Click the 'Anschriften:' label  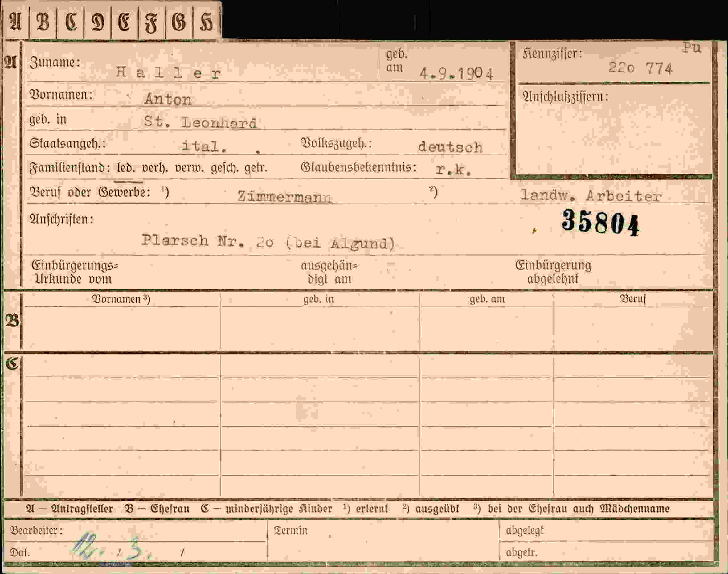pos(62,219)
